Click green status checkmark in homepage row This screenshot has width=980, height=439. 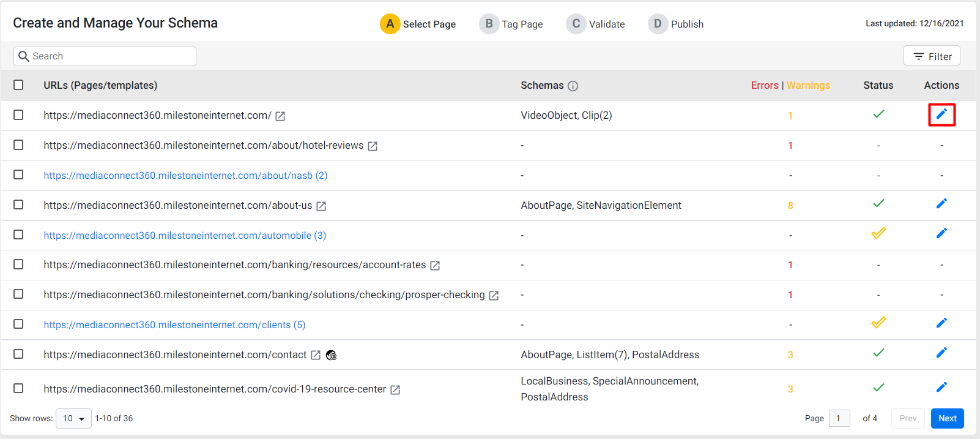point(878,114)
